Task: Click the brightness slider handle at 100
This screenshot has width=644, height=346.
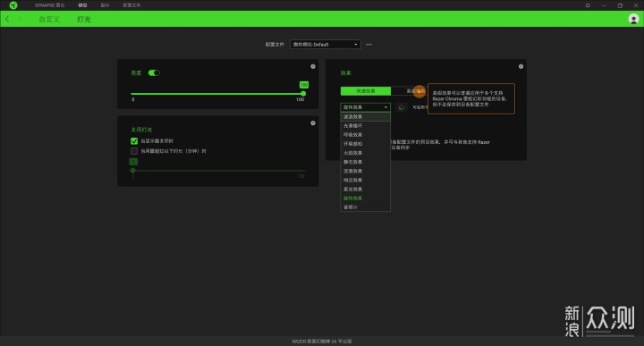Action: pos(303,94)
